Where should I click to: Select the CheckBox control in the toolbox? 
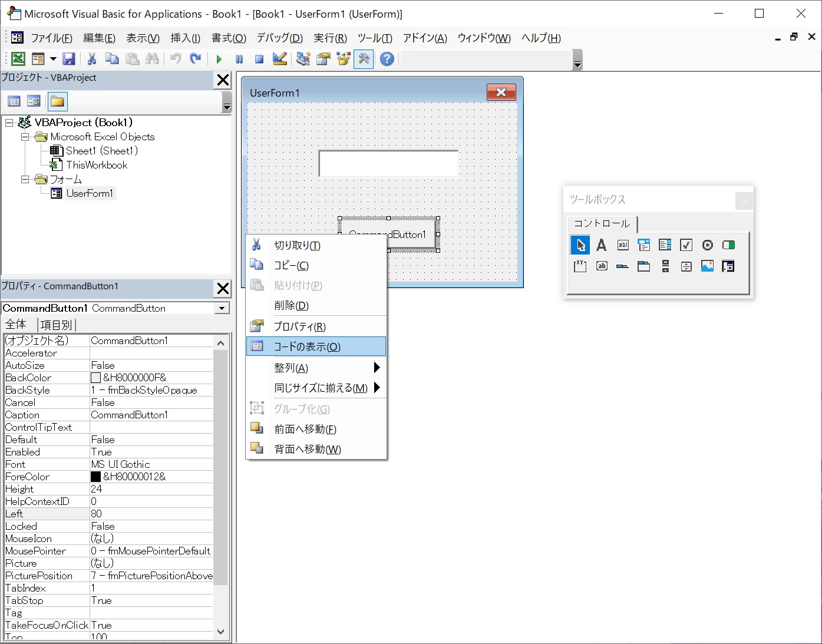(685, 245)
